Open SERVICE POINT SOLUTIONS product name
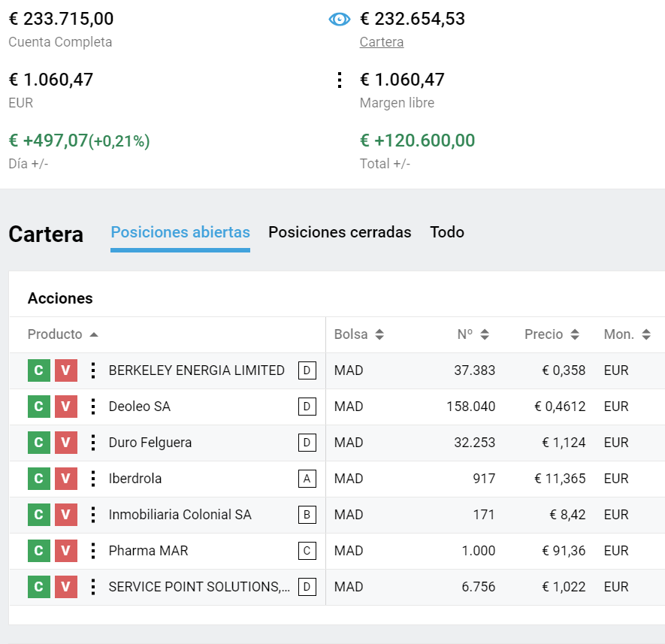The height and width of the screenshot is (644, 665). (x=199, y=587)
